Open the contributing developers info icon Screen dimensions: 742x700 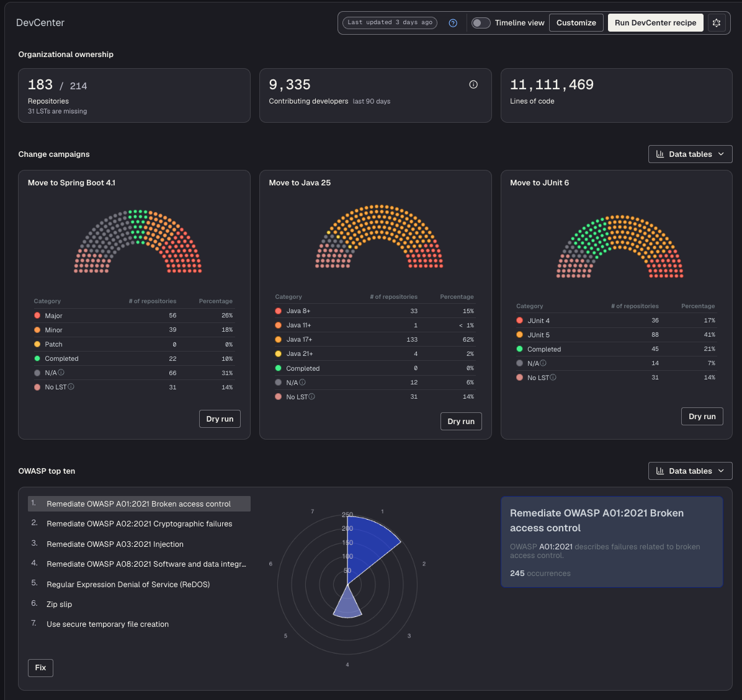[x=473, y=85]
